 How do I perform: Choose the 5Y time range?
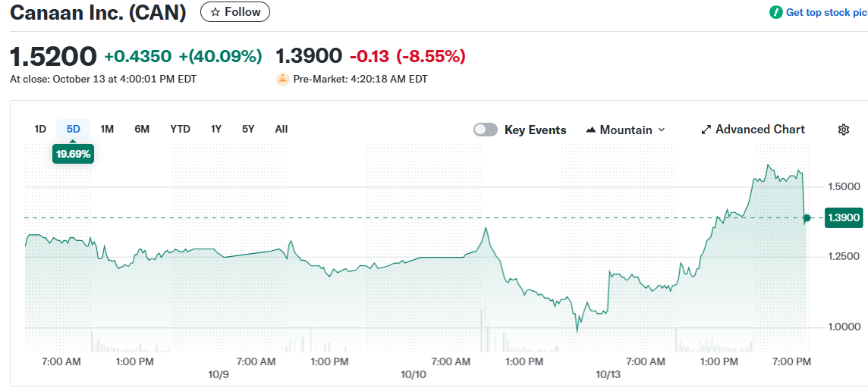coord(248,129)
